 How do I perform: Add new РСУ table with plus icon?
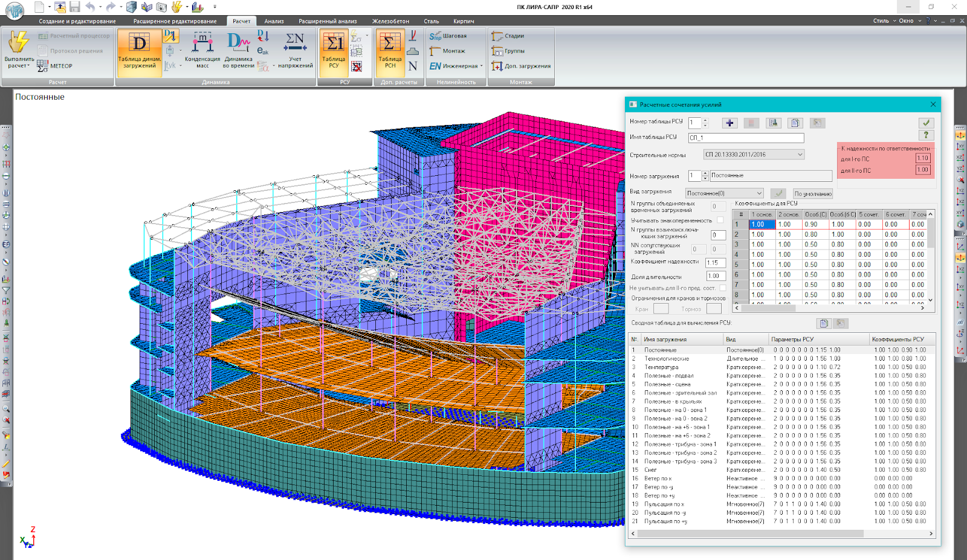coord(729,123)
